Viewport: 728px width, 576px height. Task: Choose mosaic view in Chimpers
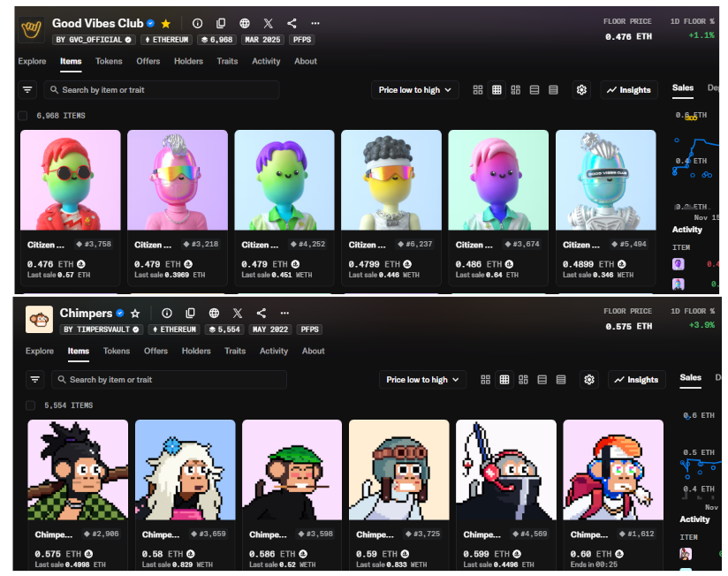point(523,380)
